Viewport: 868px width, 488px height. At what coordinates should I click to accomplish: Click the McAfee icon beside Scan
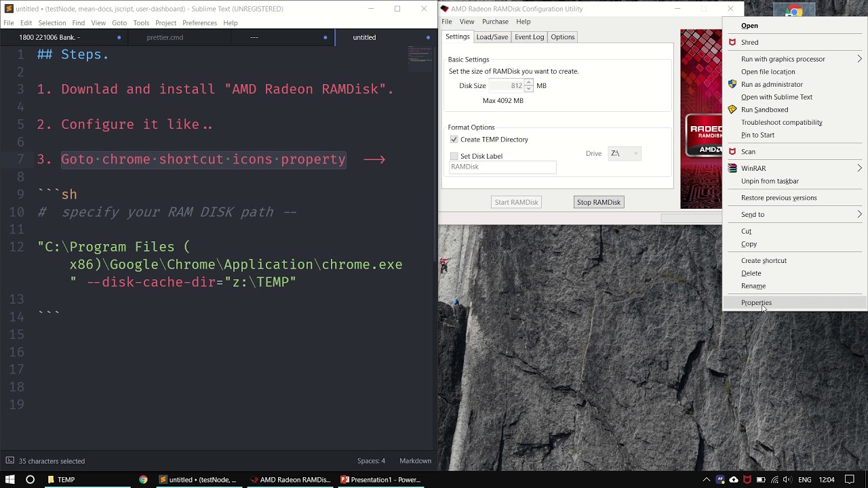(732, 151)
